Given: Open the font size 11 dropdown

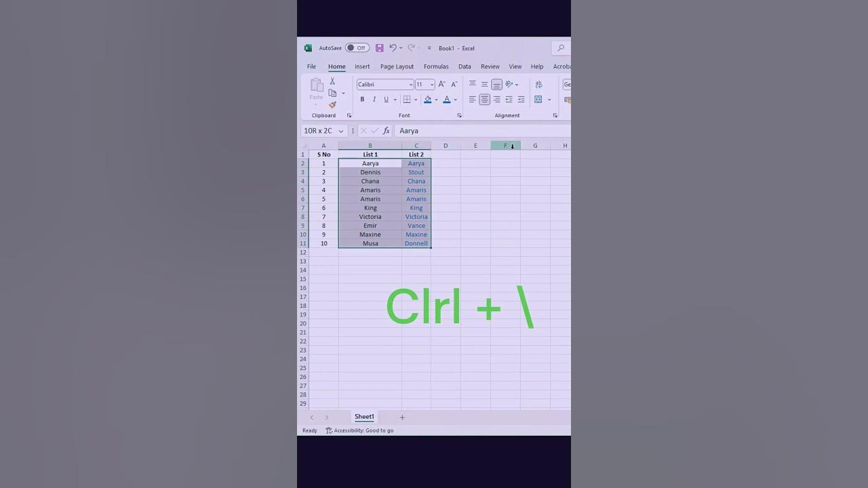Looking at the screenshot, I should 432,85.
